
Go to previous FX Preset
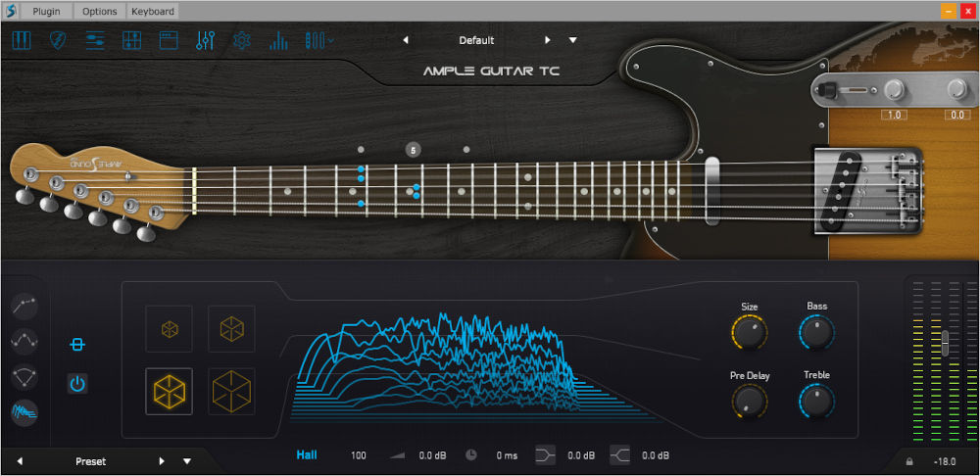pos(20,461)
